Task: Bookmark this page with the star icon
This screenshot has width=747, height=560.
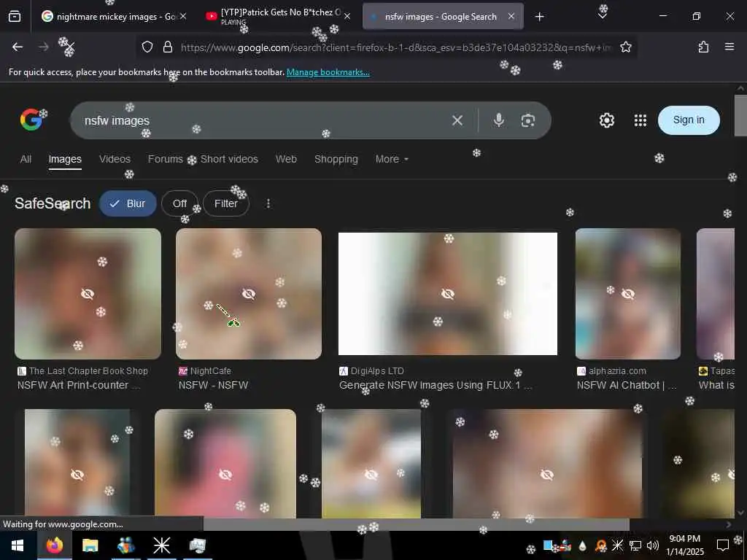Action: (x=625, y=47)
